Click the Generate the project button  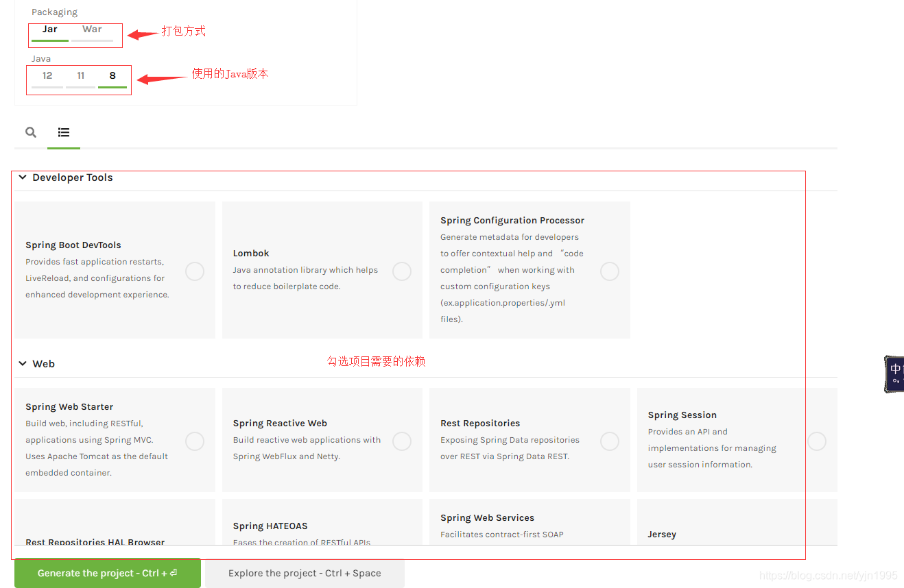108,573
